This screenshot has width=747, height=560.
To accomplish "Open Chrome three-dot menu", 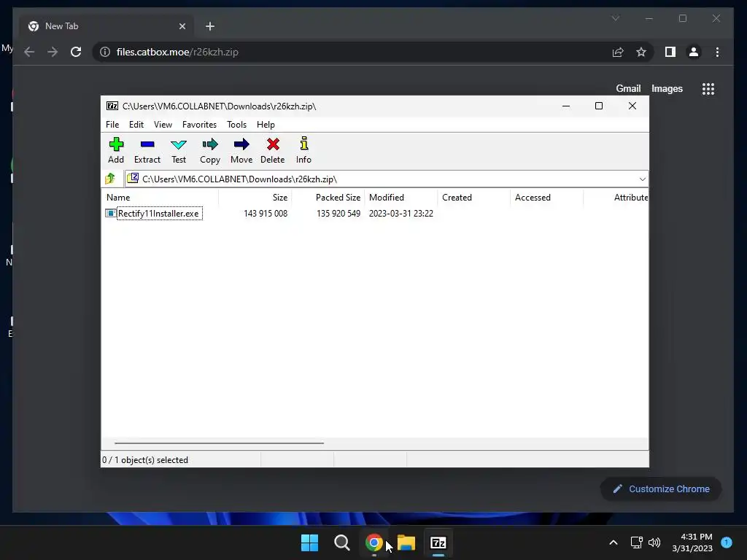I will pos(718,52).
